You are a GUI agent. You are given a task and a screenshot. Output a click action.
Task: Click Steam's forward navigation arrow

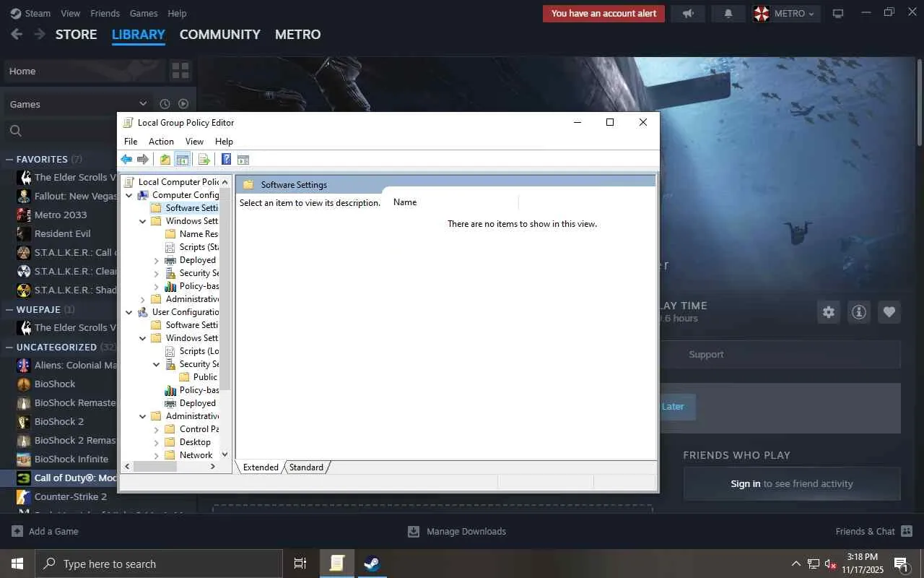40,34
